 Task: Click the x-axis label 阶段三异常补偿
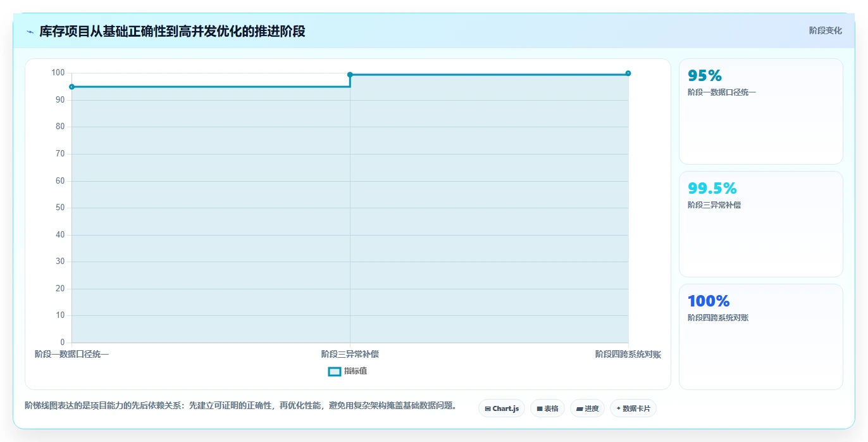click(x=350, y=354)
